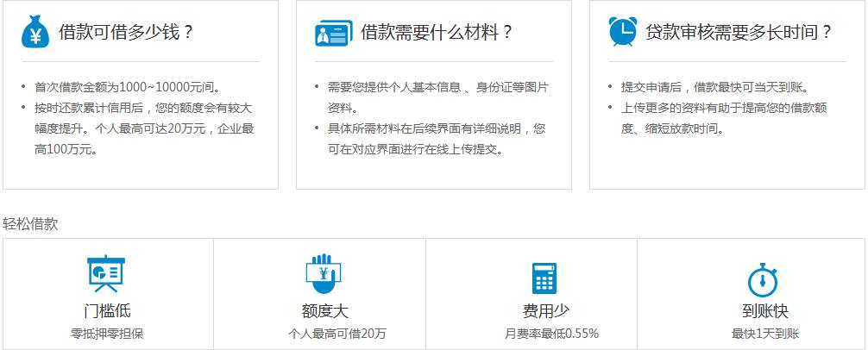Select the heading 借款需要什么材料？
The height and width of the screenshot is (350, 868).
[437, 32]
